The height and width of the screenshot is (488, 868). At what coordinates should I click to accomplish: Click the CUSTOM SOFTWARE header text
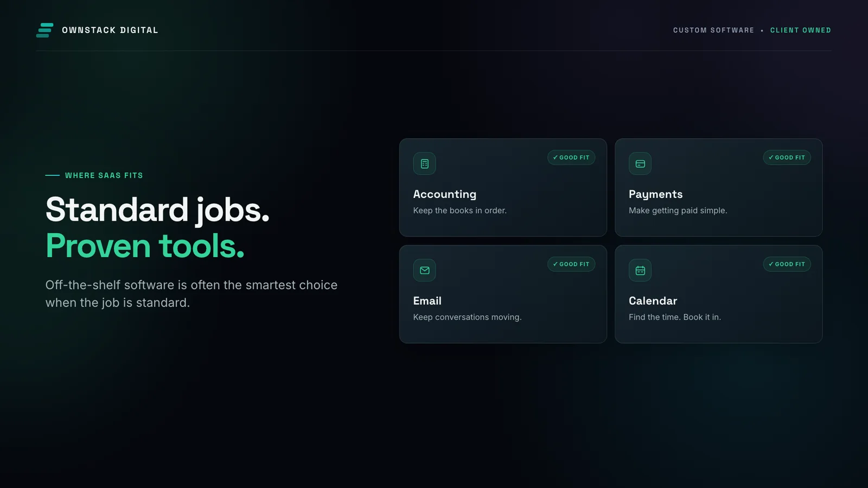coord(713,30)
